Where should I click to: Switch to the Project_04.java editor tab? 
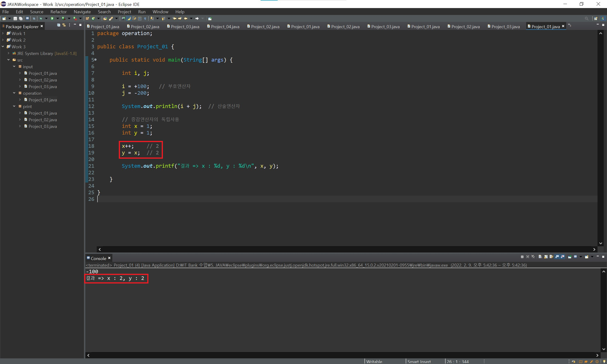tap(225, 27)
